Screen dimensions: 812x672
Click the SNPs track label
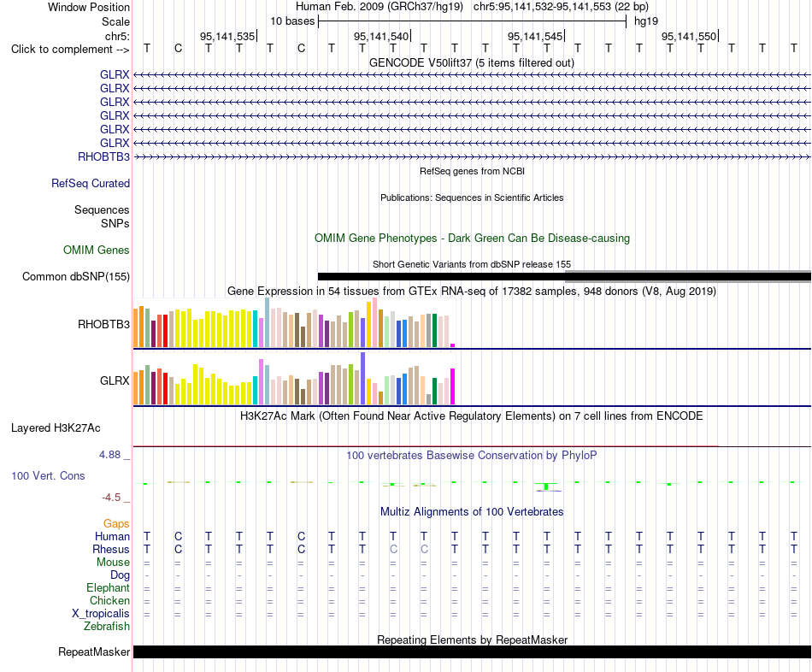coord(115,223)
